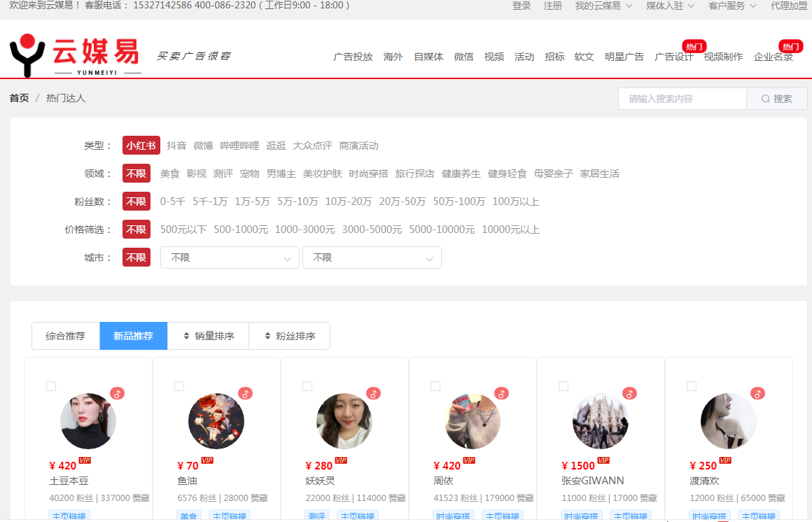The width and height of the screenshot is (812, 522).
Task: Click the male gender icon on 周依's card
Action: pos(502,393)
